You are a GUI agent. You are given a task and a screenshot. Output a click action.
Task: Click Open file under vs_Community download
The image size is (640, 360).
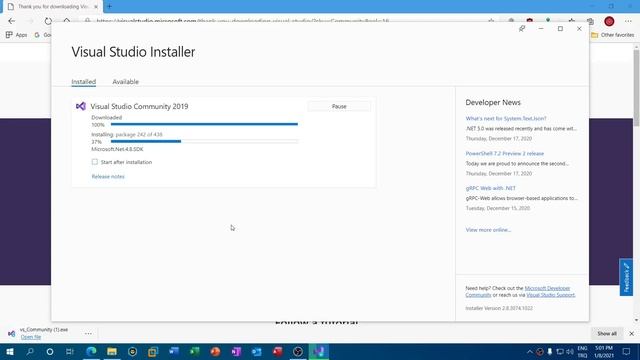31,337
